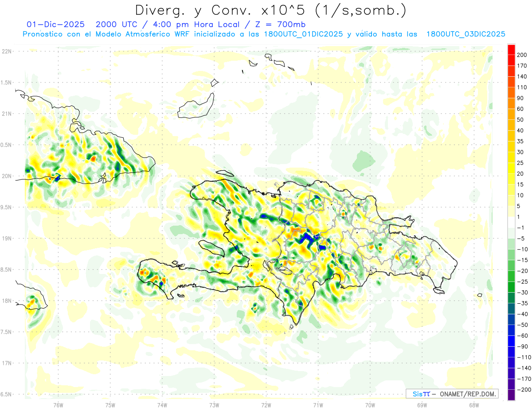
Task: Click the '17N' latitude label
Action: (7, 363)
